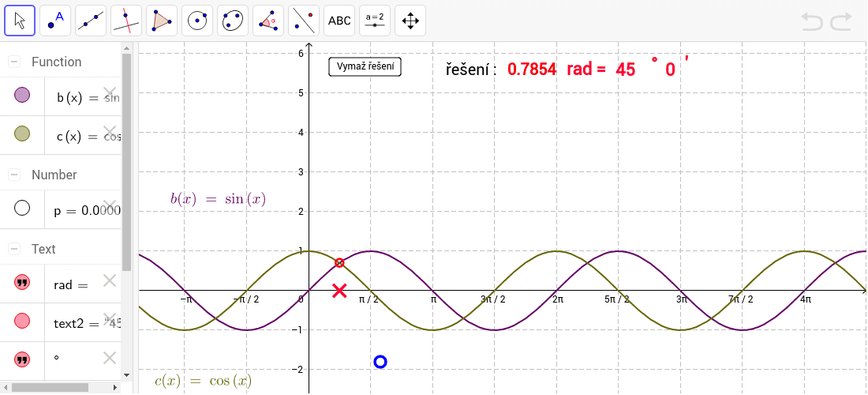Screen dimensions: 868x395
Task: Delete the text2 entry
Action: click(110, 318)
